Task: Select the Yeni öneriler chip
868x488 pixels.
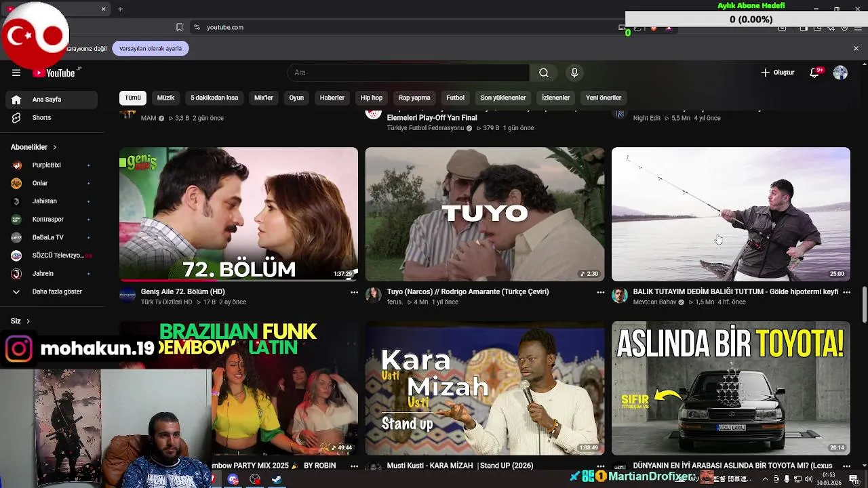Action: [x=604, y=98]
